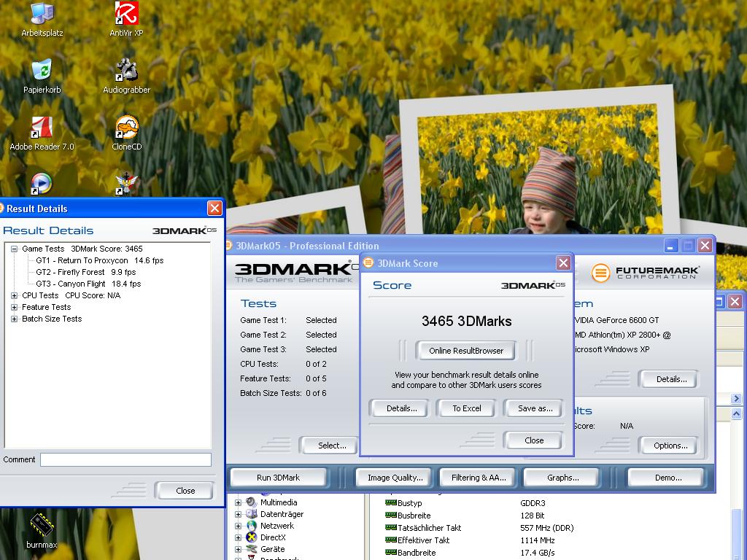Select GT3 - Canyon Flight row
The width and height of the screenshot is (747, 560).
[88, 284]
